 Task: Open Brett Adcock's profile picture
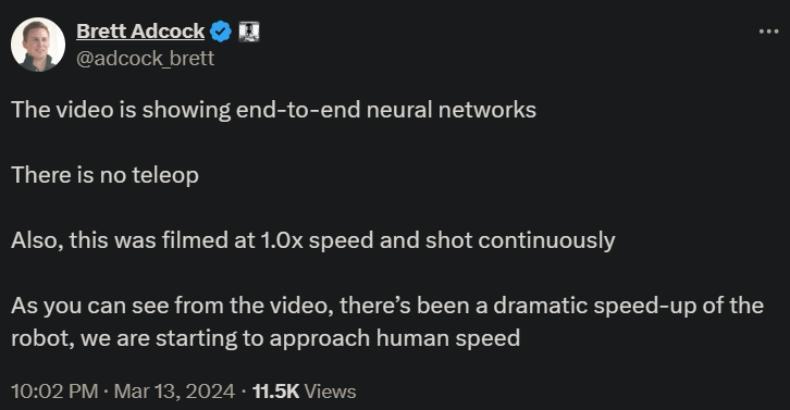(x=38, y=44)
